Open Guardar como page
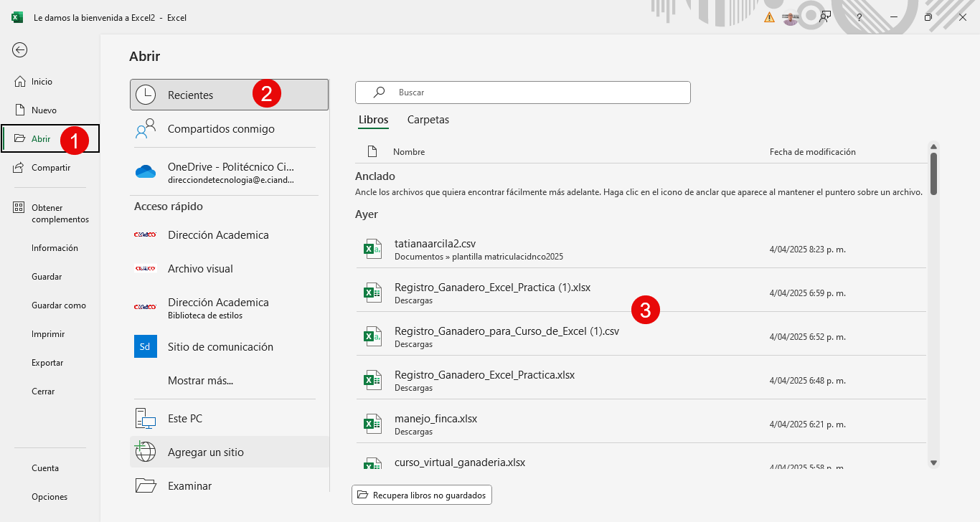Screen dimensions: 980x522 tap(59, 305)
